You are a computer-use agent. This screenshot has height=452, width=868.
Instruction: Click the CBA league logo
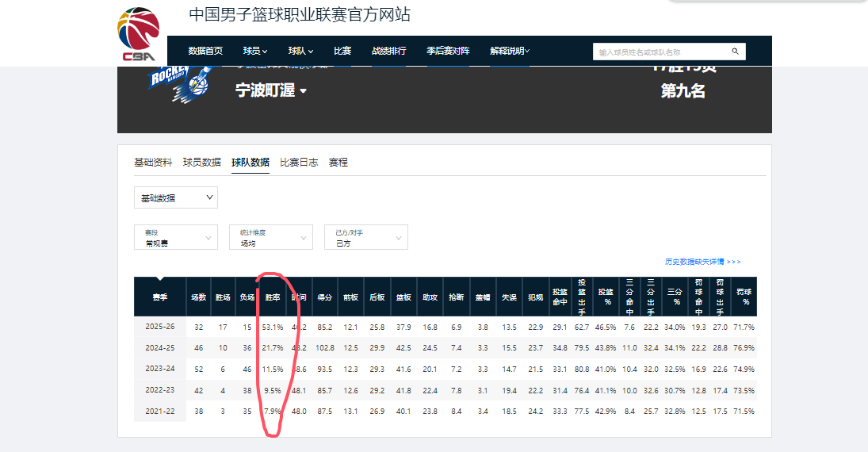tap(139, 34)
